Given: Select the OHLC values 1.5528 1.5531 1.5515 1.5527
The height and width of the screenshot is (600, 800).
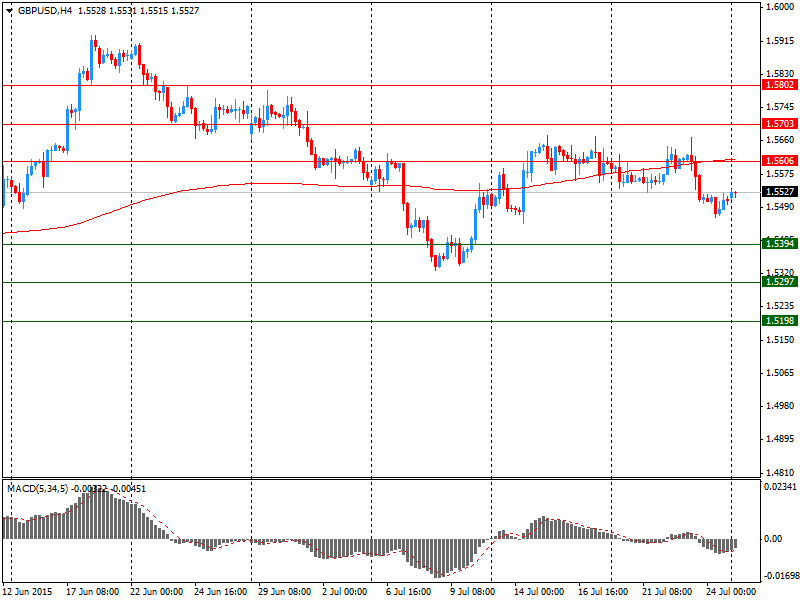Looking at the screenshot, I should point(138,11).
